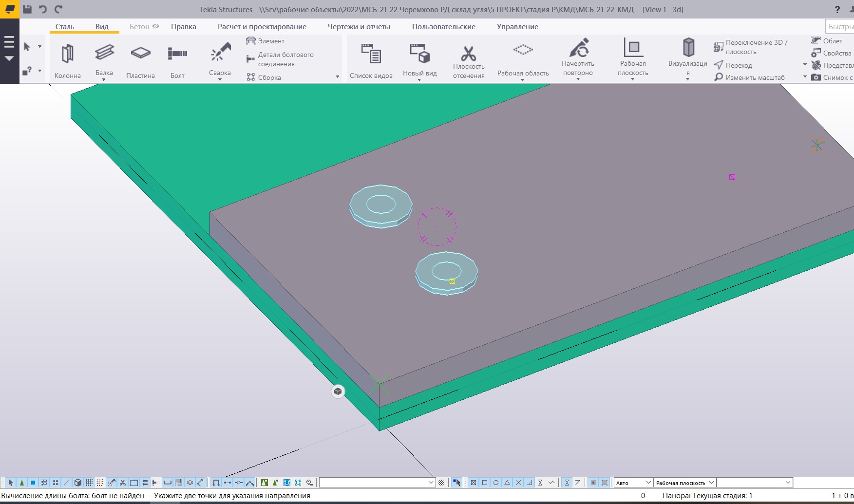Toggle snap to end points (crossed square)
Image resolution: width=854 pixels, height=504 pixels.
click(x=473, y=483)
